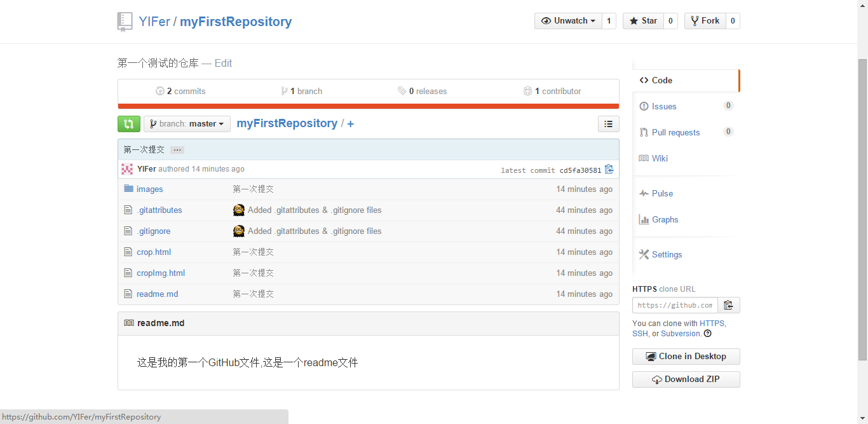Copy the latest commit SHA with clipboard icon

609,169
